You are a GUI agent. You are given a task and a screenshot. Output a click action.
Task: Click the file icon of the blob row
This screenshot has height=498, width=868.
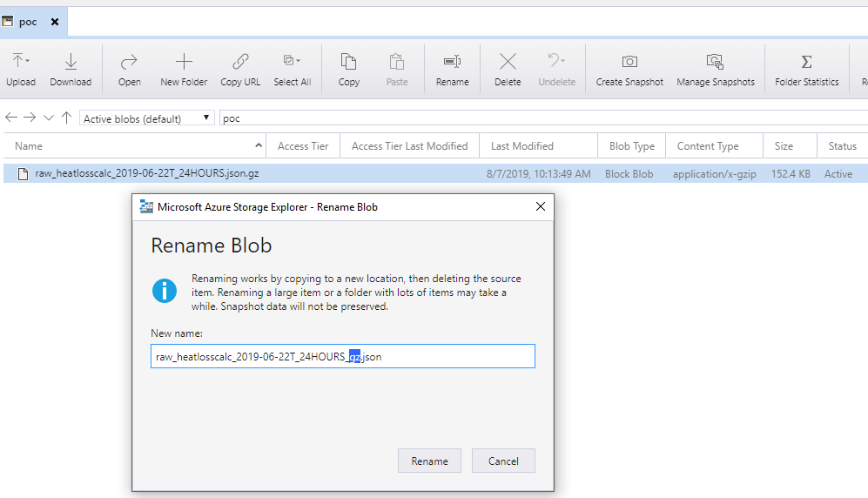(23, 174)
